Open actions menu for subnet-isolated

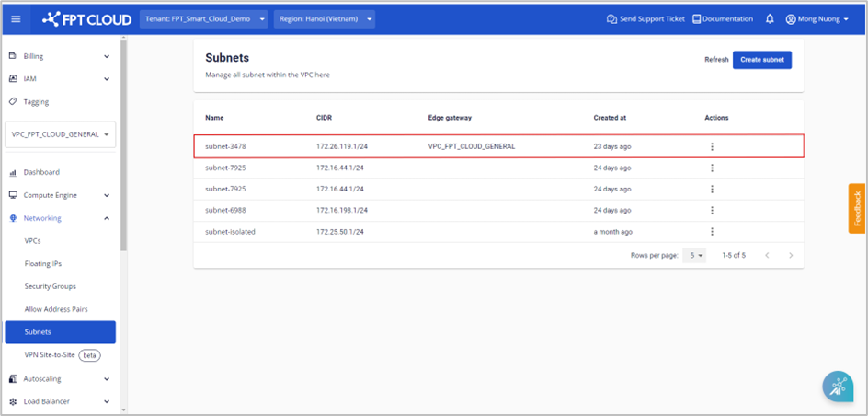(x=712, y=232)
